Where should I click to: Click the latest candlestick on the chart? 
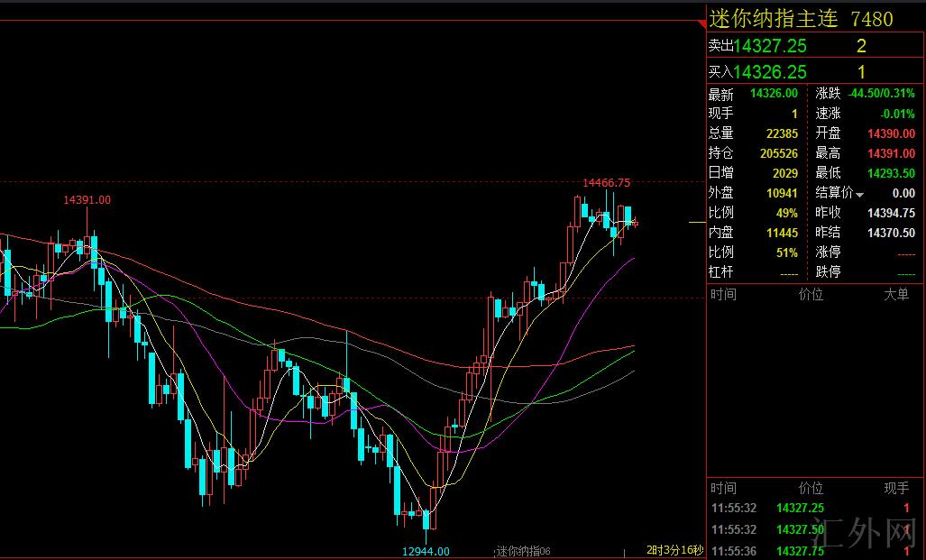click(x=636, y=222)
